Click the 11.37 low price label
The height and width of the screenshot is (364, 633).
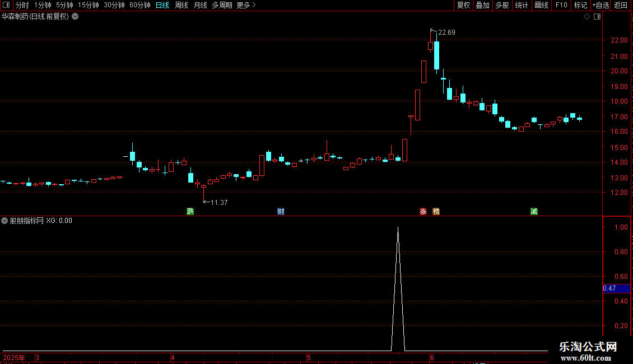(x=219, y=203)
